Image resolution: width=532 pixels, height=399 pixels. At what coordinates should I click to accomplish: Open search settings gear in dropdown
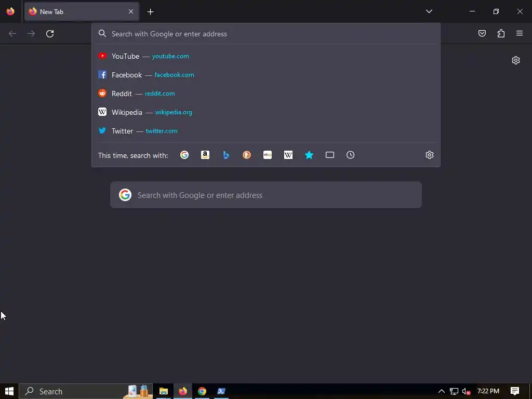click(430, 155)
